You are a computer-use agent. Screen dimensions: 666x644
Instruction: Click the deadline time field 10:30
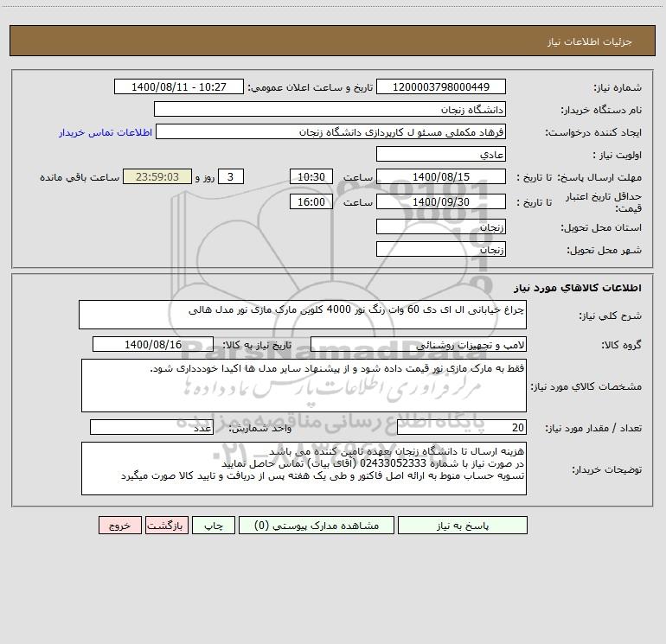311,176
